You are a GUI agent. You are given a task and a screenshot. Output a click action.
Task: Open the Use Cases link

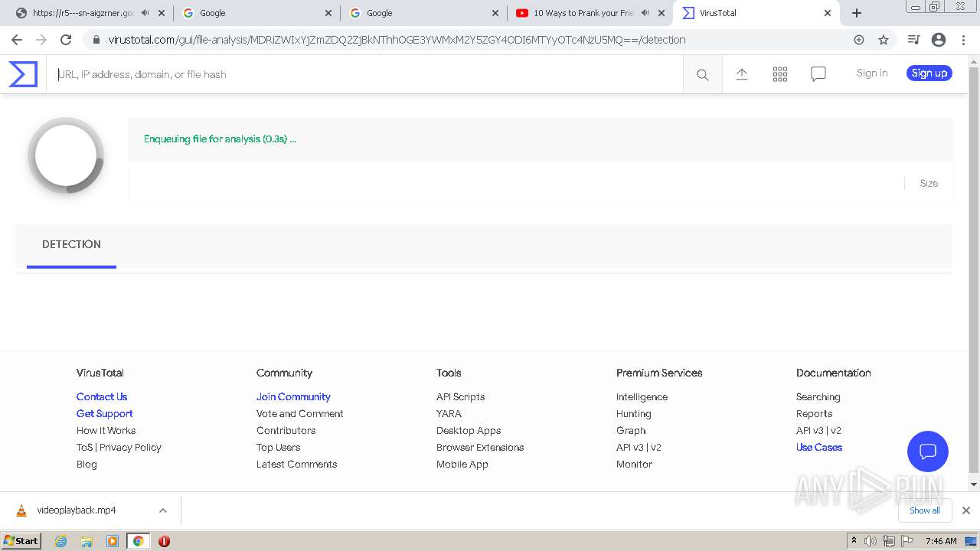[818, 447]
